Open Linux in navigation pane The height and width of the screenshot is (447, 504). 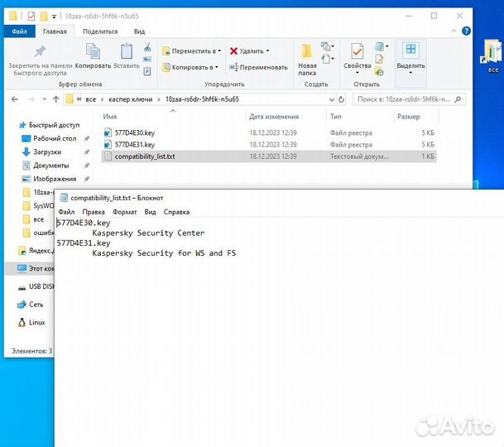[x=31, y=322]
